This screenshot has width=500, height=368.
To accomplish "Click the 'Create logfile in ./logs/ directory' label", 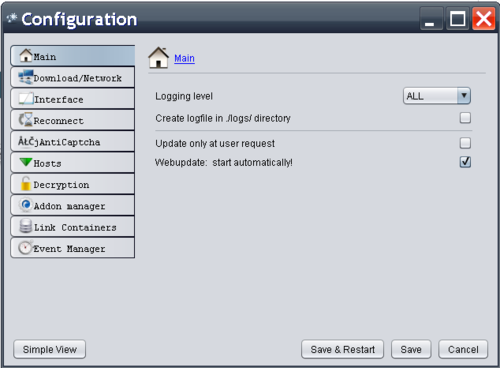I will coord(223,118).
